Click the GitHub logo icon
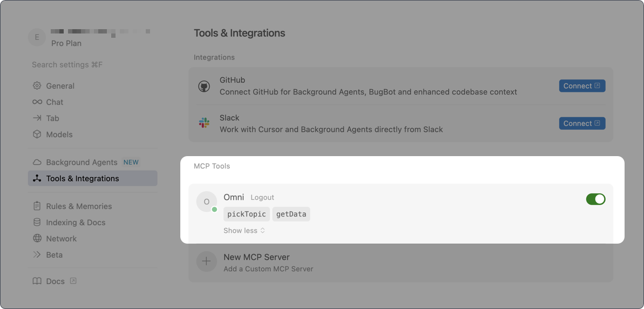 [x=204, y=86]
